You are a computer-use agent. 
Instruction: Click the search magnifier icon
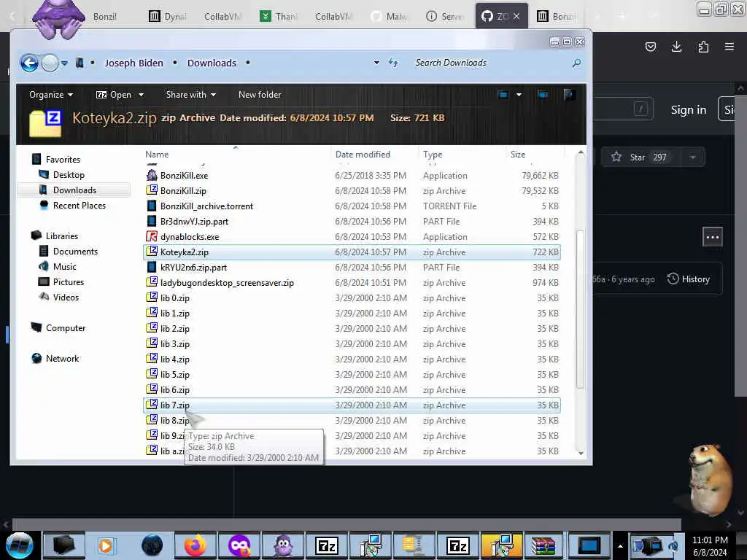[x=576, y=63]
